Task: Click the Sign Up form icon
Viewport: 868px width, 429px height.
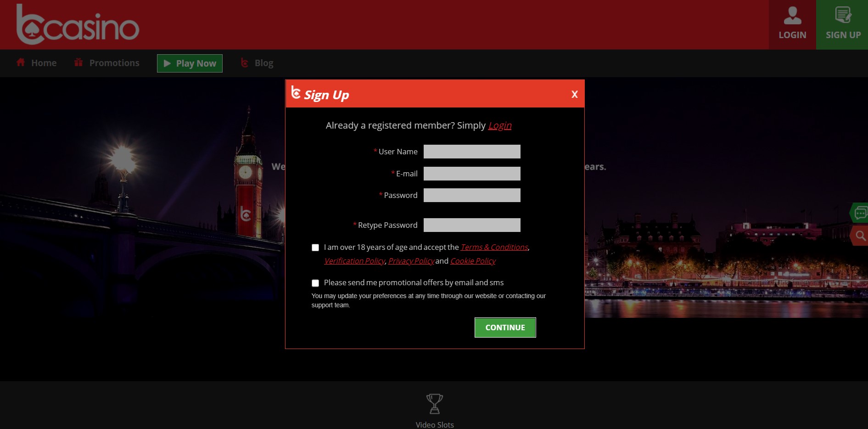Action: [843, 15]
